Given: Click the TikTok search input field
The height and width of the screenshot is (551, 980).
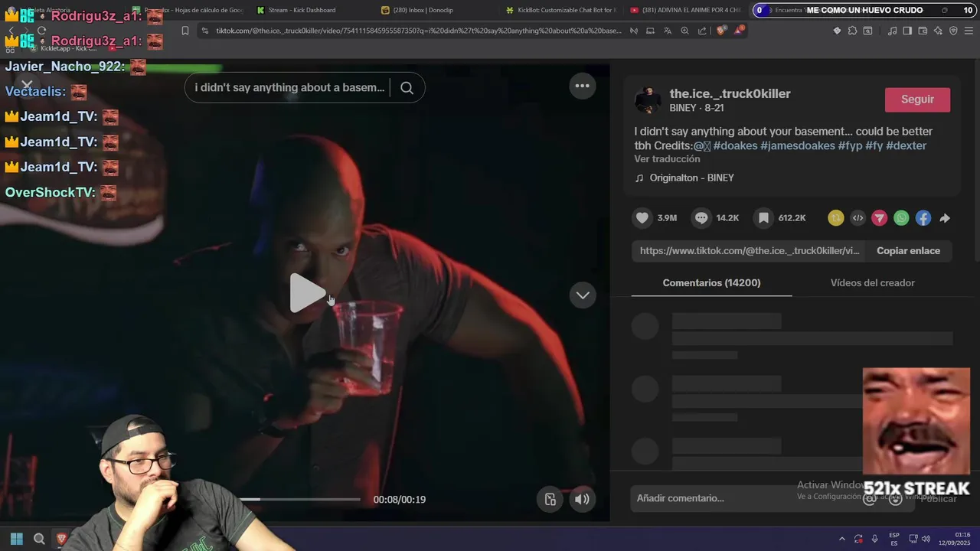Looking at the screenshot, I should 289,87.
